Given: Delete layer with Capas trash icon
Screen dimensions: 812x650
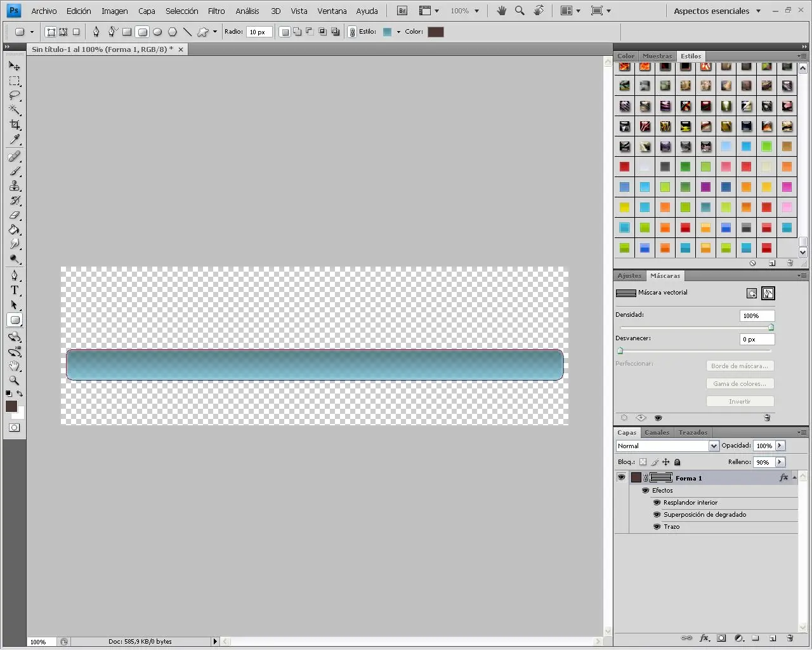Looking at the screenshot, I should tap(790, 638).
